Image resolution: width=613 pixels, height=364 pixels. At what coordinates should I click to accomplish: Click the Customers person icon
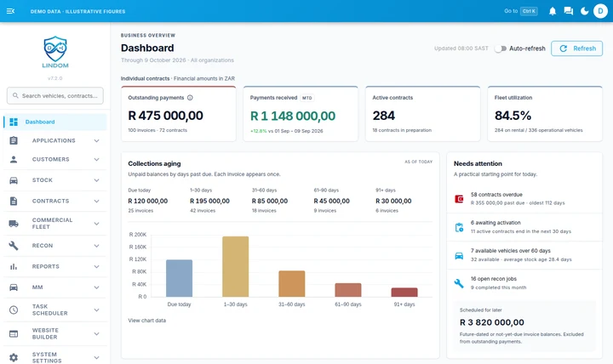coord(14,159)
